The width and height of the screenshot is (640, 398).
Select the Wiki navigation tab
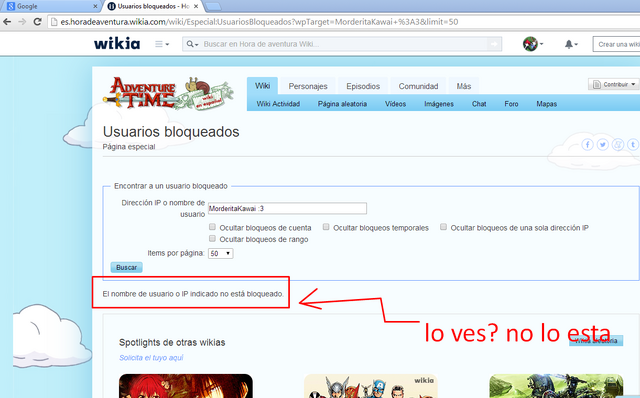pos(262,86)
